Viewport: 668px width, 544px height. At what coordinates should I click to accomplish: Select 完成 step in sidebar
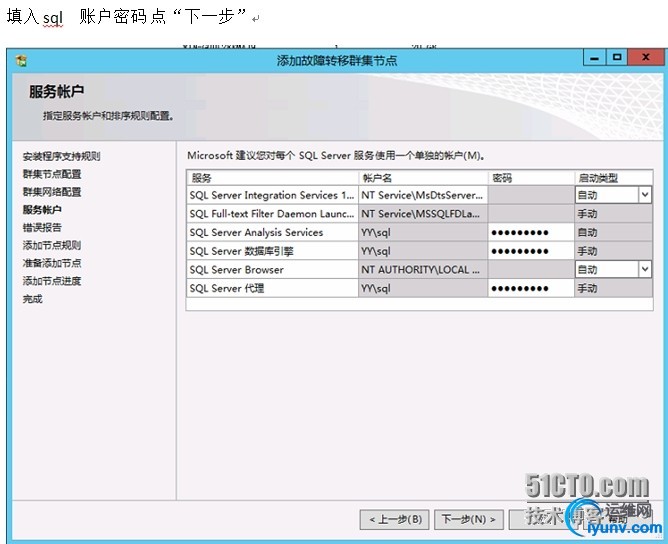[x=33, y=299]
